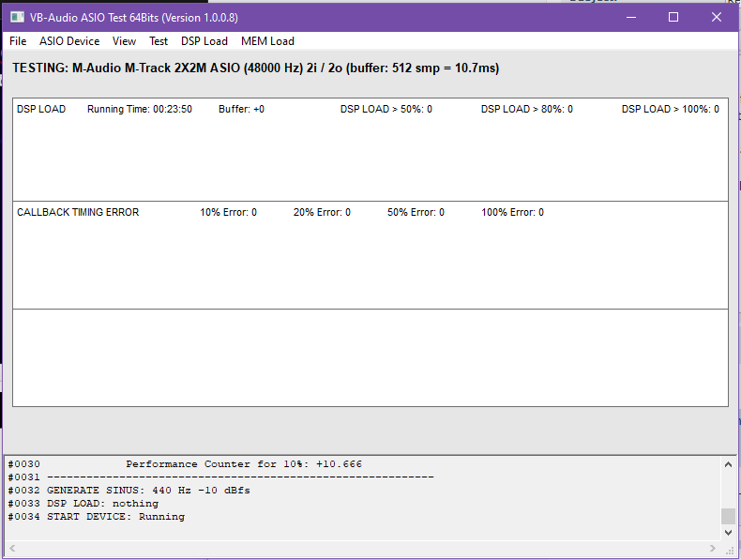The width and height of the screenshot is (741, 560).
Task: Click the VB-Audio app icon in title bar
Action: (x=17, y=18)
